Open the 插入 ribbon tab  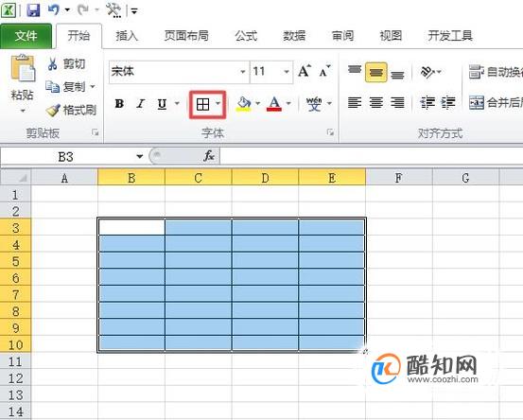127,35
